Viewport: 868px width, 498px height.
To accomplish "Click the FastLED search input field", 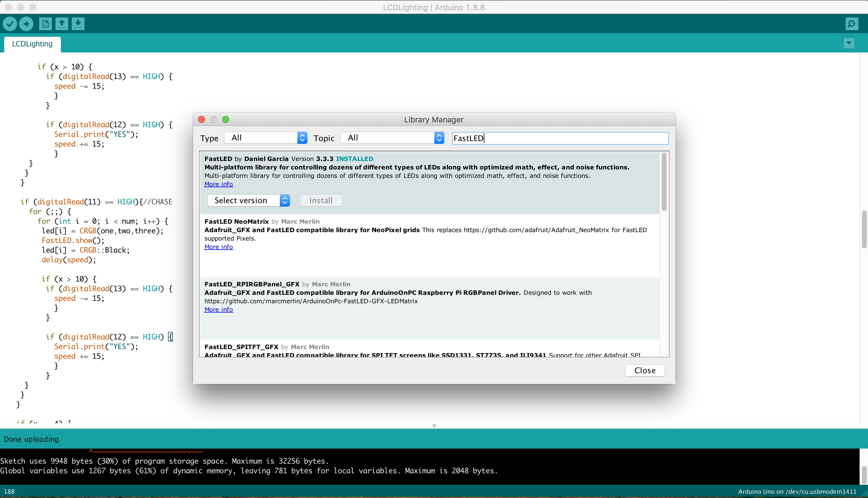I will tap(560, 138).
